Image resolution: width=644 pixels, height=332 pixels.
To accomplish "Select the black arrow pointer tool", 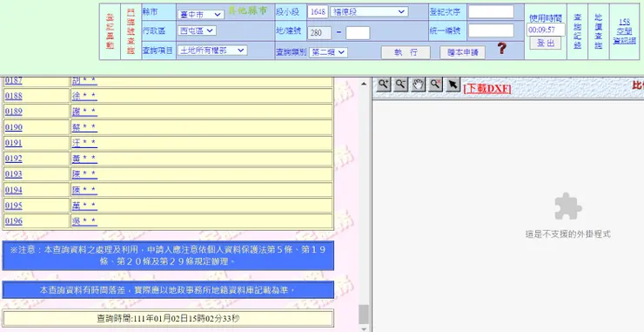I will pos(453,85).
